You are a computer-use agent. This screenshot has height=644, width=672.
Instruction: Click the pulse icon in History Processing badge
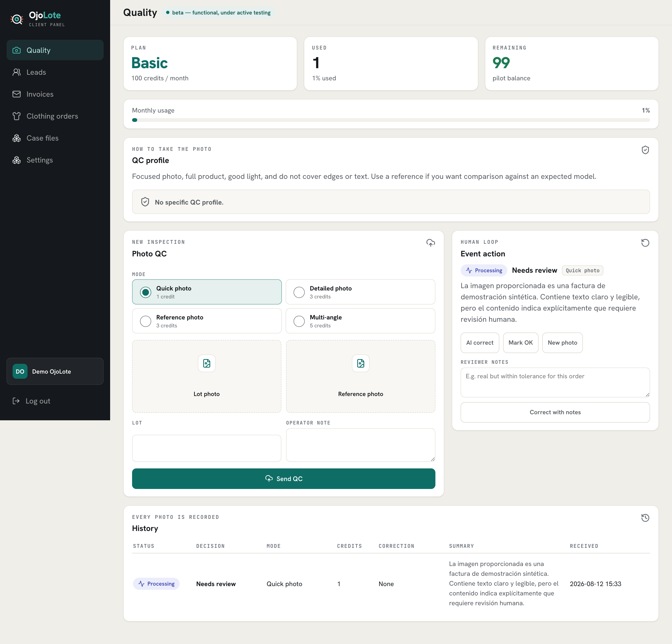141,584
